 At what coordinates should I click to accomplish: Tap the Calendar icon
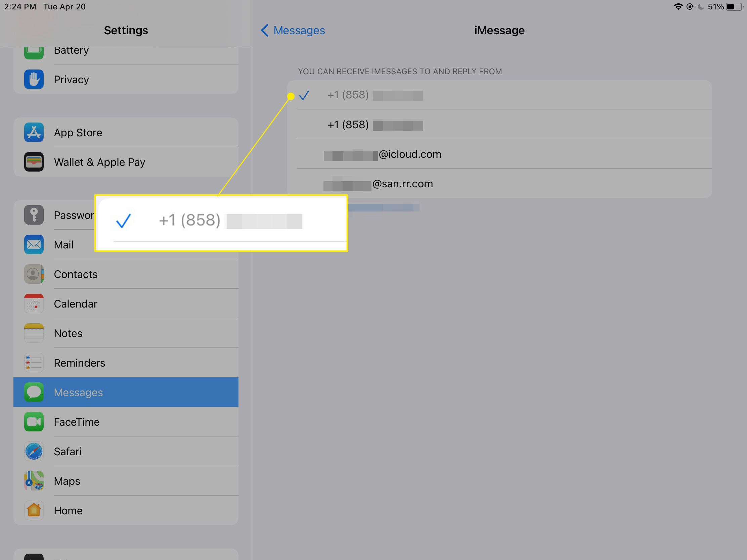click(34, 304)
